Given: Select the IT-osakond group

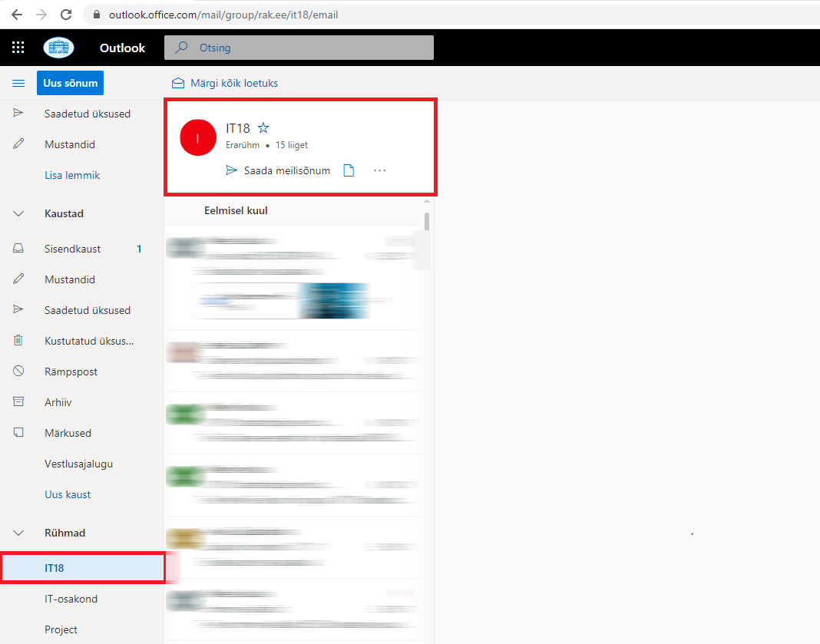Looking at the screenshot, I should click(x=71, y=599).
